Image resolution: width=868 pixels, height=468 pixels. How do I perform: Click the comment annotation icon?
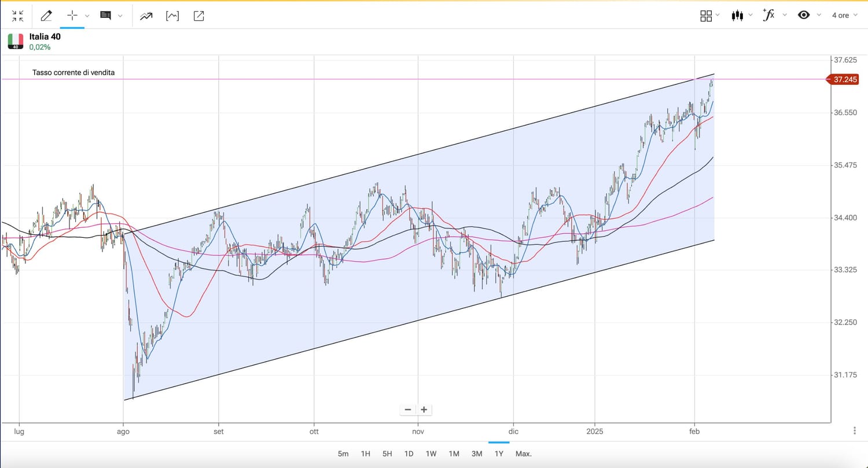(105, 16)
